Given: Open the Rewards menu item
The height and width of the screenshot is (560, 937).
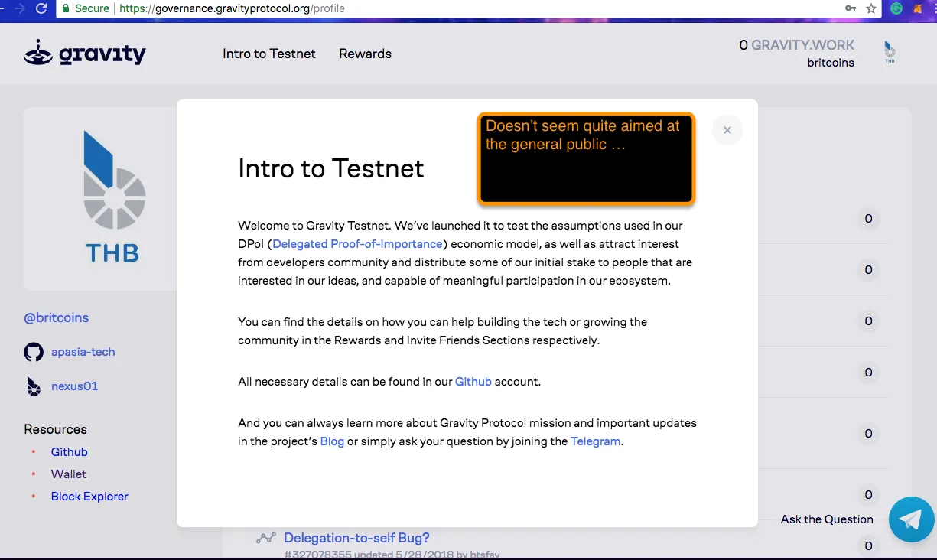Looking at the screenshot, I should [365, 54].
